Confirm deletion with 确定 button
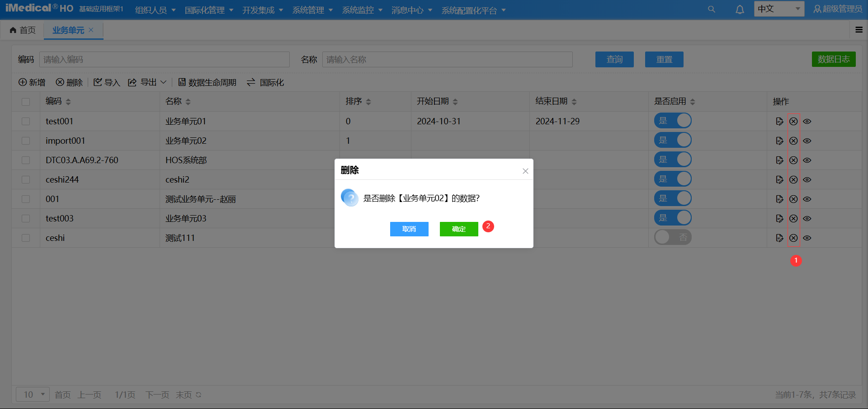 tap(459, 229)
